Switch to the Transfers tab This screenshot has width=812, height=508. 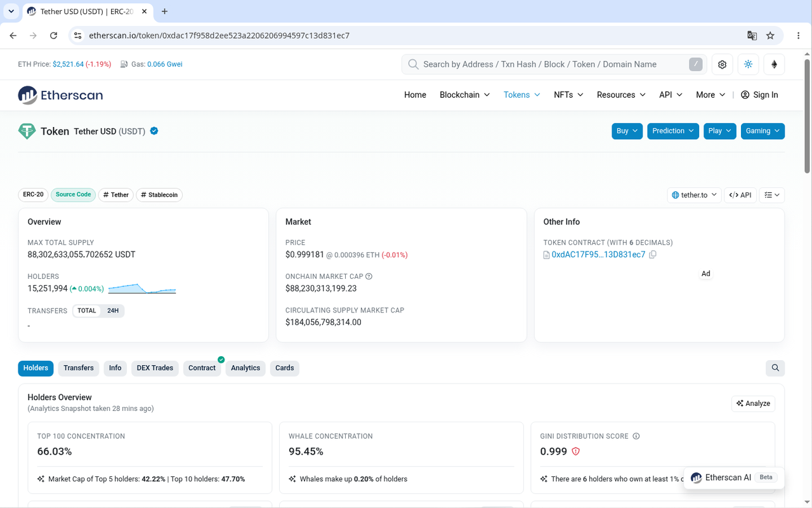(x=79, y=368)
